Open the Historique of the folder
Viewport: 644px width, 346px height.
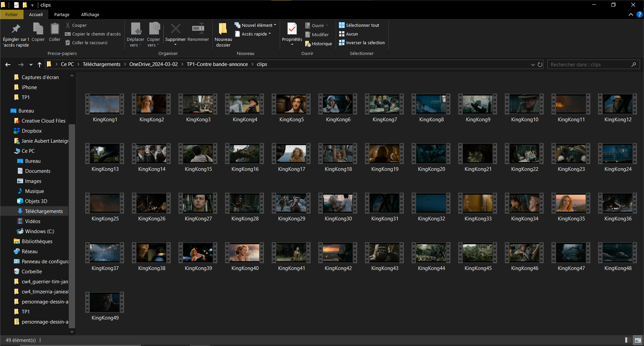[318, 44]
